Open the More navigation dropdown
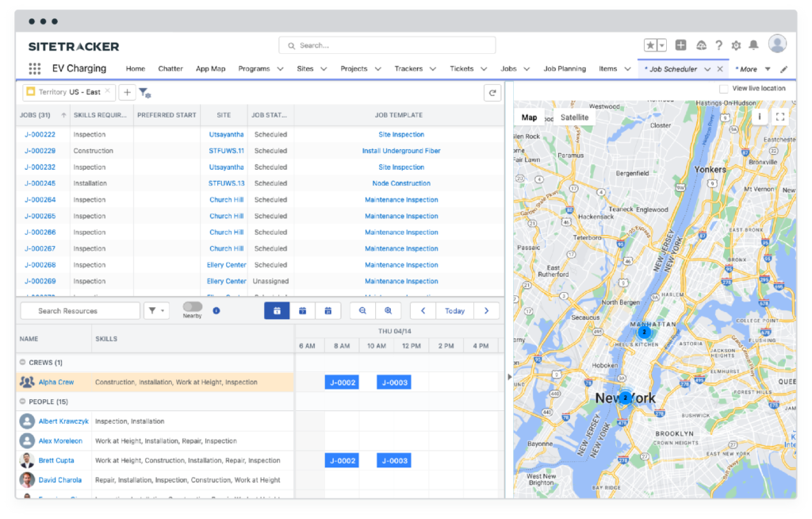This screenshot has width=812, height=519. [768, 69]
